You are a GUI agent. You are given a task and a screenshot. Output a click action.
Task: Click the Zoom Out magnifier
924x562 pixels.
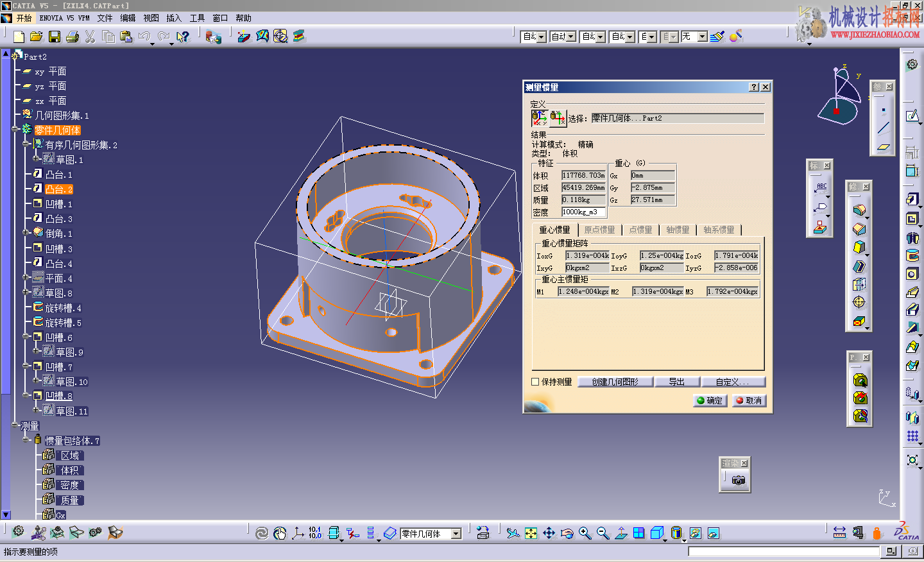click(x=603, y=533)
